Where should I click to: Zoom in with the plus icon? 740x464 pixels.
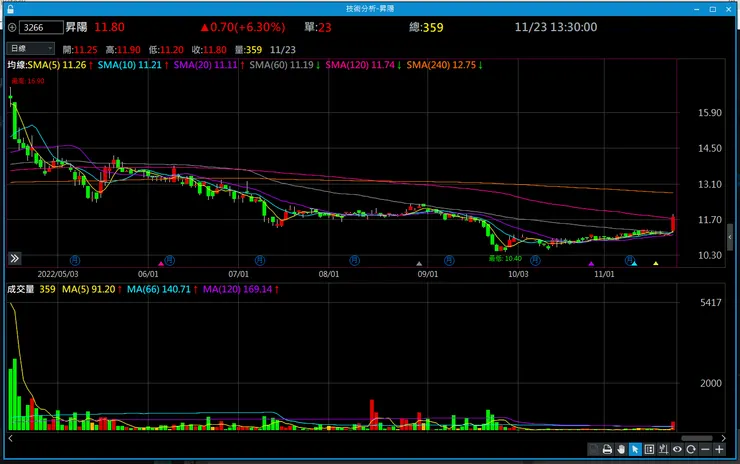719,449
